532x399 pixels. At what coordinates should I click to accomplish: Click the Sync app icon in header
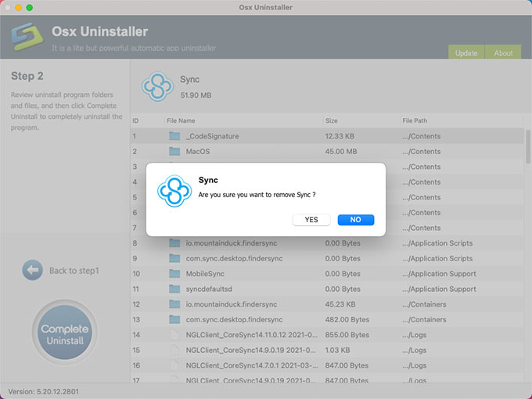158,87
